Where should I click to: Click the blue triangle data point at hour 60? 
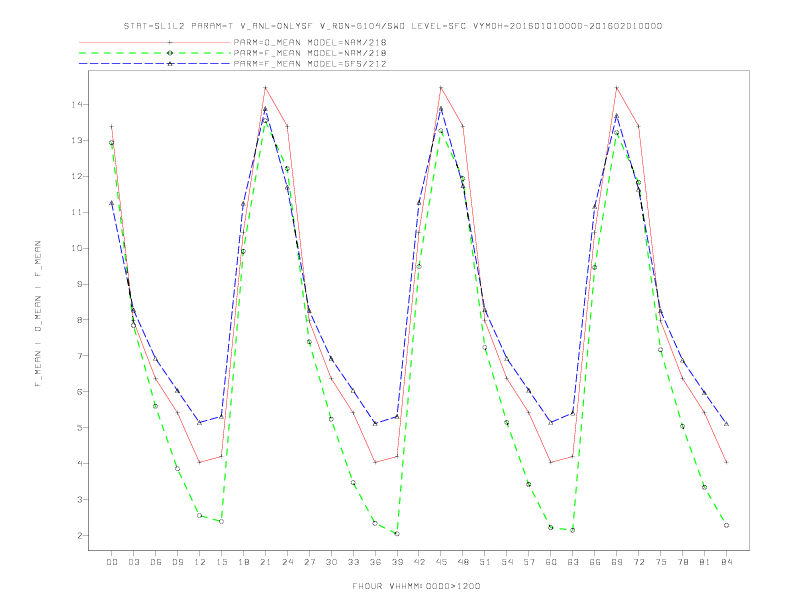click(551, 422)
